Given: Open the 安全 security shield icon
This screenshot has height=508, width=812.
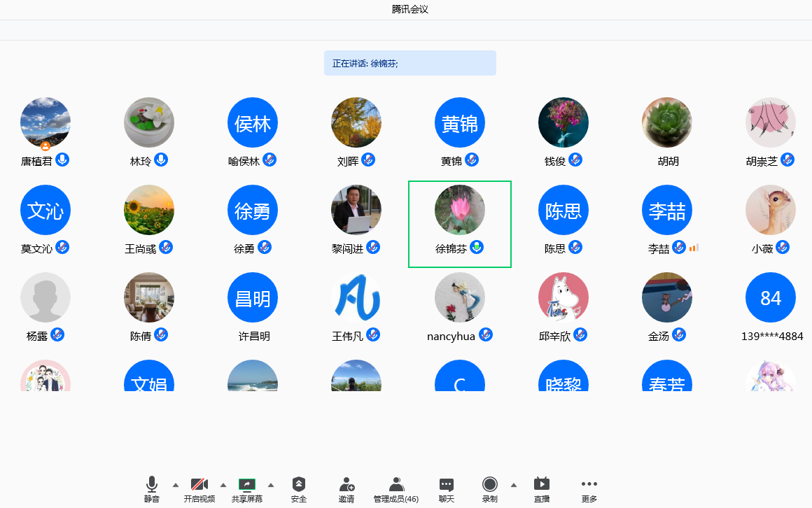Looking at the screenshot, I should click(x=299, y=484).
